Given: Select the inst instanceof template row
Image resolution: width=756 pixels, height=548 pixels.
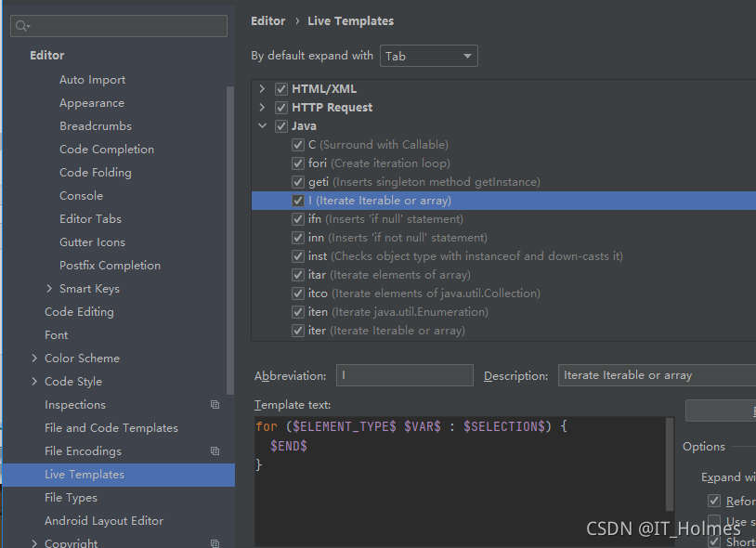Looking at the screenshot, I should (503, 256).
